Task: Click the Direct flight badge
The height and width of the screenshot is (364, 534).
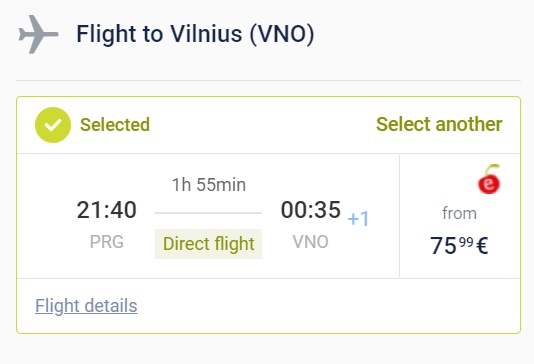Action: point(208,244)
